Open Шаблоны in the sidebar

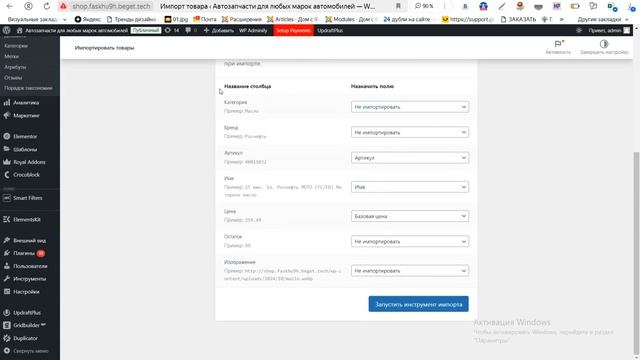25,149
